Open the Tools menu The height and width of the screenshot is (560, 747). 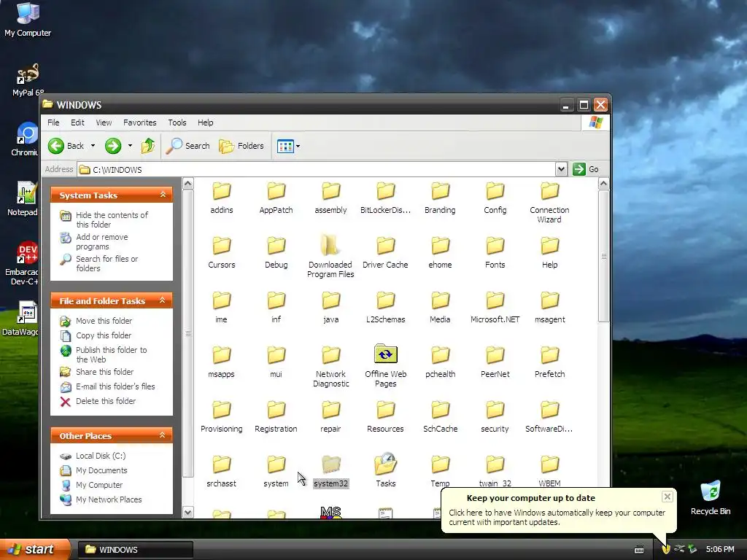[x=177, y=122]
